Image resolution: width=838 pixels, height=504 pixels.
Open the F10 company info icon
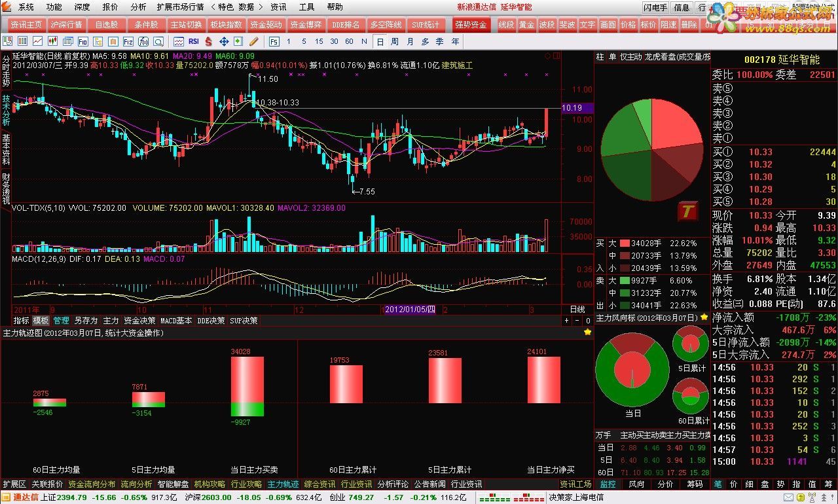pos(82,41)
